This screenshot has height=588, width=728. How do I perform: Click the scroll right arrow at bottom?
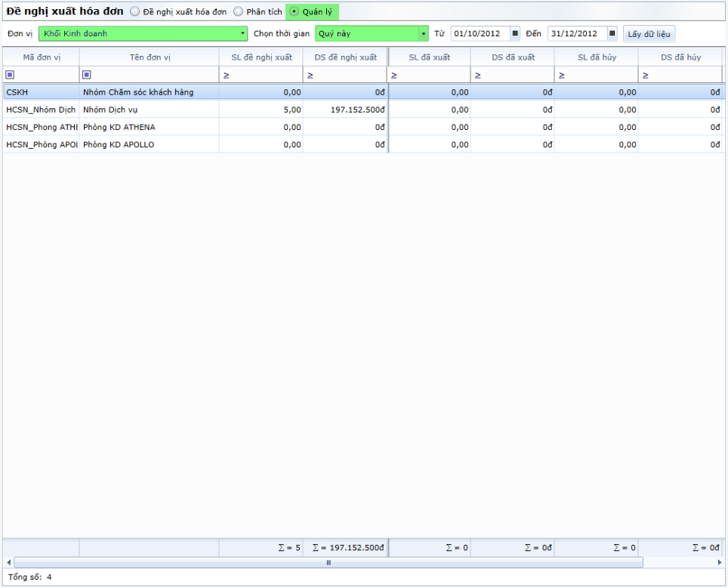pyautogui.click(x=720, y=562)
